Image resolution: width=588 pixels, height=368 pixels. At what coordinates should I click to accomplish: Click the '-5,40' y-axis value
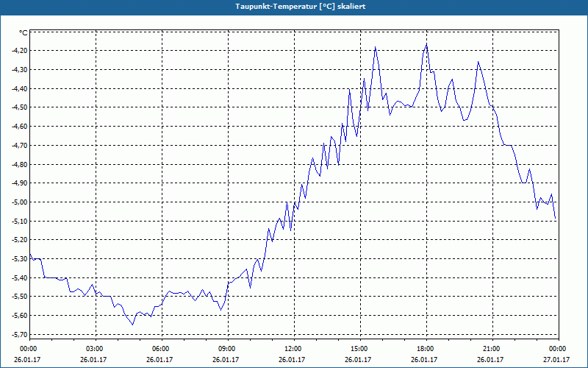click(21, 278)
